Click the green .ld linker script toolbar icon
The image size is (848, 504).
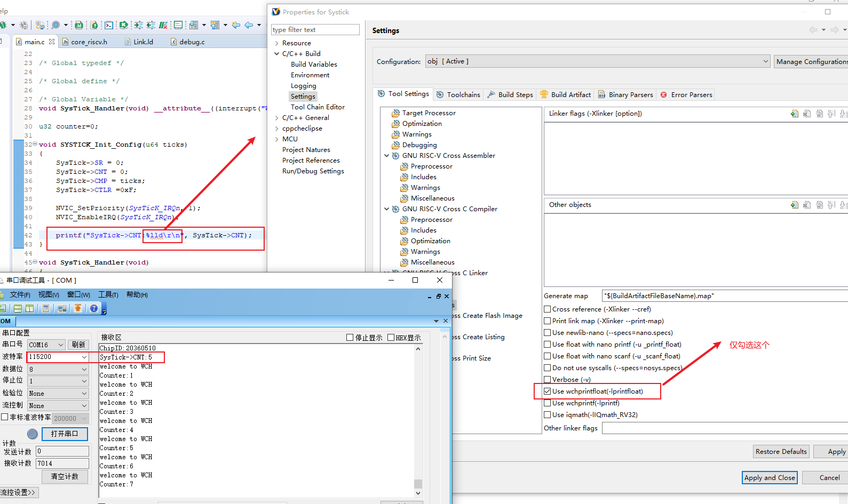tap(79, 25)
